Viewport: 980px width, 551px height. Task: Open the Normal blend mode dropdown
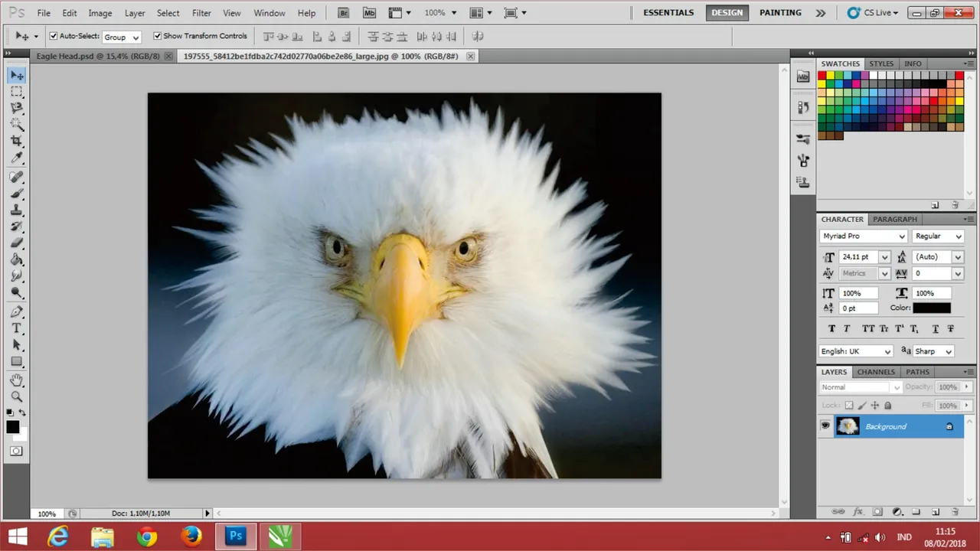point(861,387)
